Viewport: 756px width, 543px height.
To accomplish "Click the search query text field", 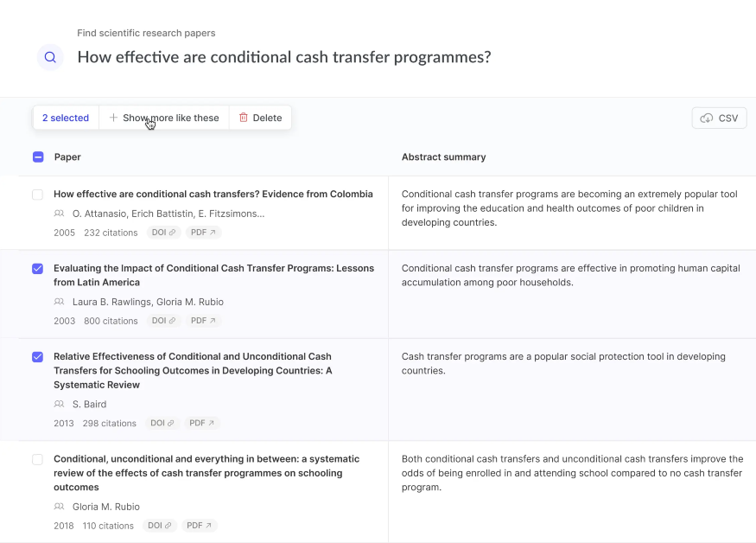I will pyautogui.click(x=284, y=57).
